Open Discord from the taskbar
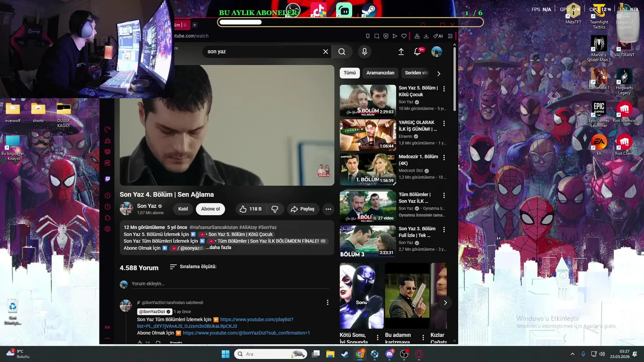 click(x=389, y=354)
